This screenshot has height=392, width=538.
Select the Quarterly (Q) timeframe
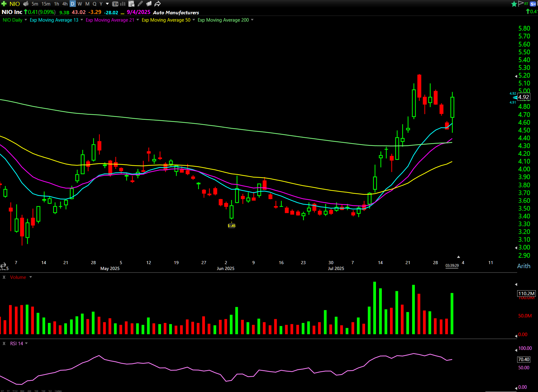[95, 4]
